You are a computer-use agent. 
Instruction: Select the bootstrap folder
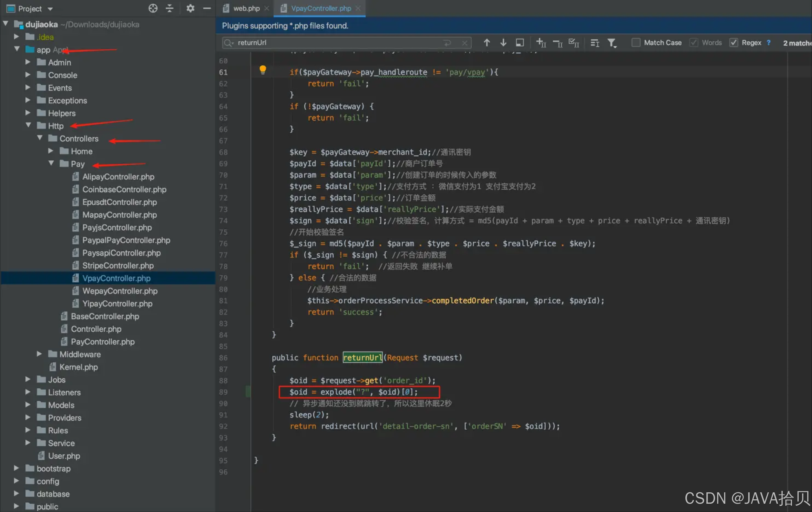pyautogui.click(x=53, y=469)
